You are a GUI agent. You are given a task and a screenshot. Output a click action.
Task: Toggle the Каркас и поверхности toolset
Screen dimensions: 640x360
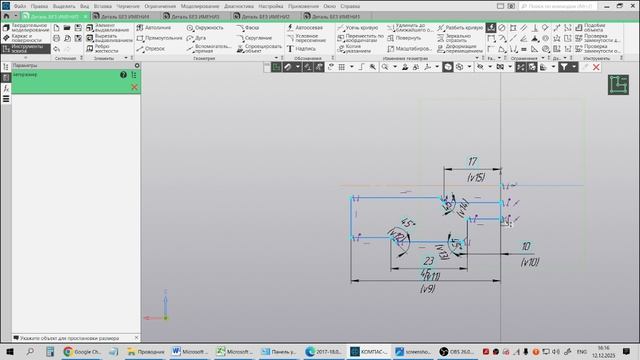26,38
